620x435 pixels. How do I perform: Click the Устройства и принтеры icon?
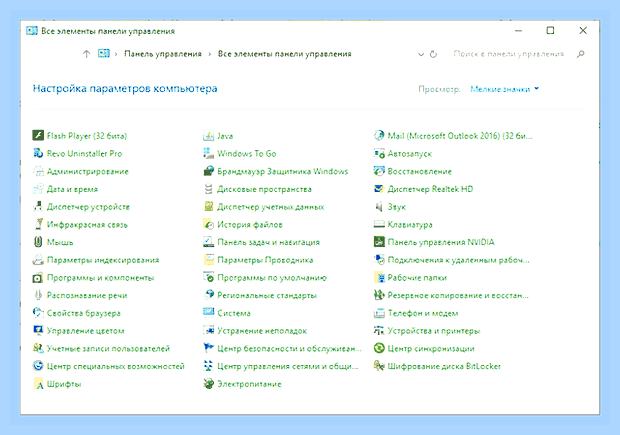(379, 331)
